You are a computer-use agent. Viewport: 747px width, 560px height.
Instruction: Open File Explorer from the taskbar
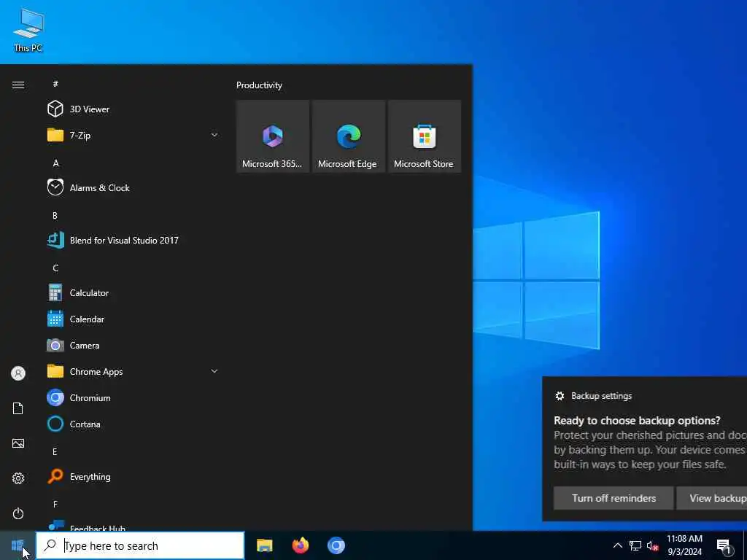(x=264, y=545)
